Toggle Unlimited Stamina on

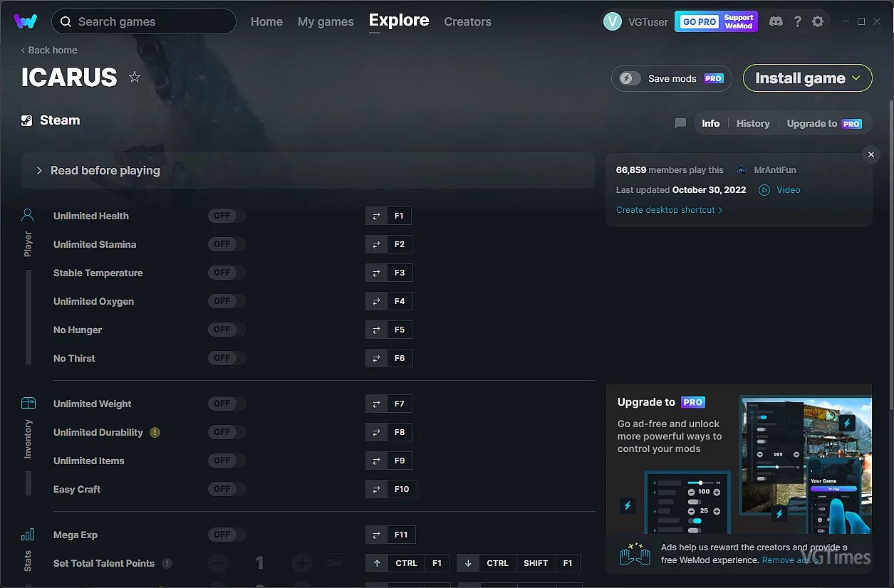coord(227,244)
